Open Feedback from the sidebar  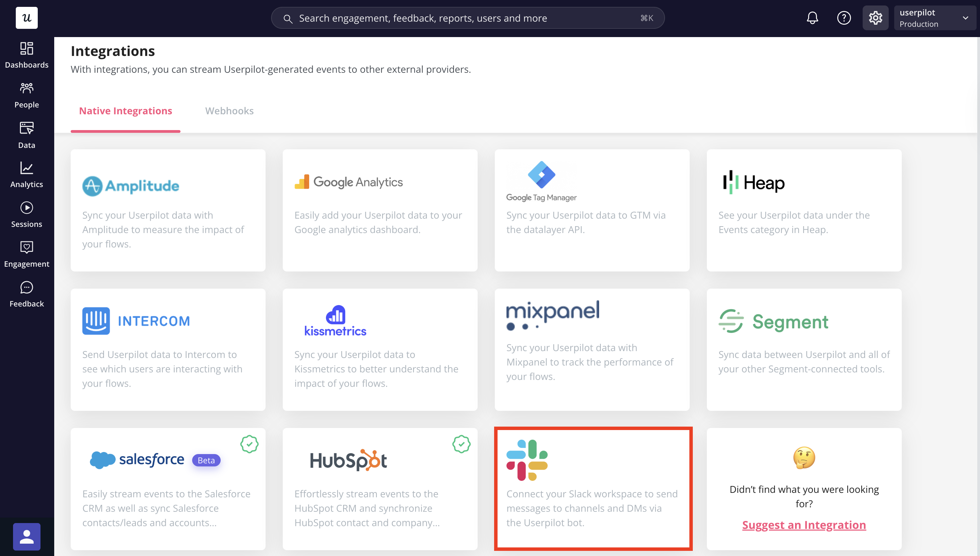(x=26, y=294)
